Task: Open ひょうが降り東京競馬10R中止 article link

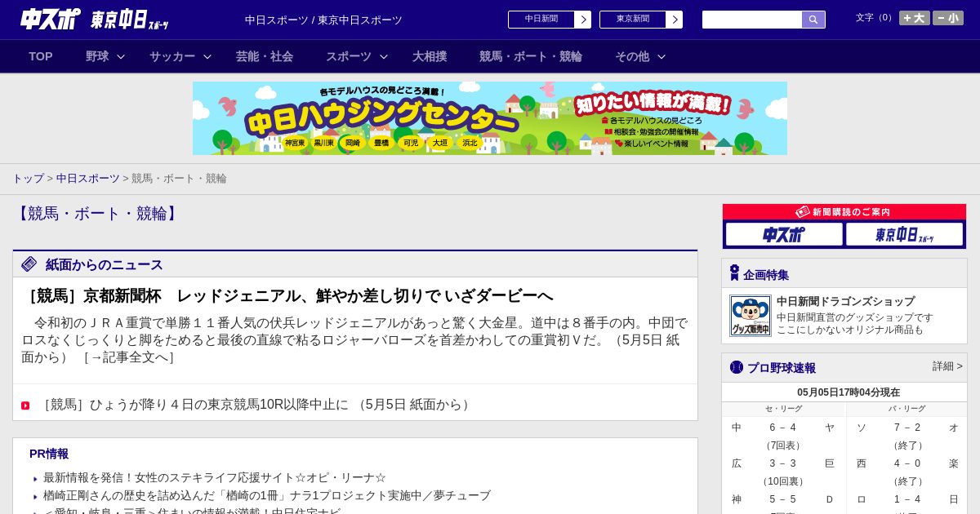Action: [256, 405]
